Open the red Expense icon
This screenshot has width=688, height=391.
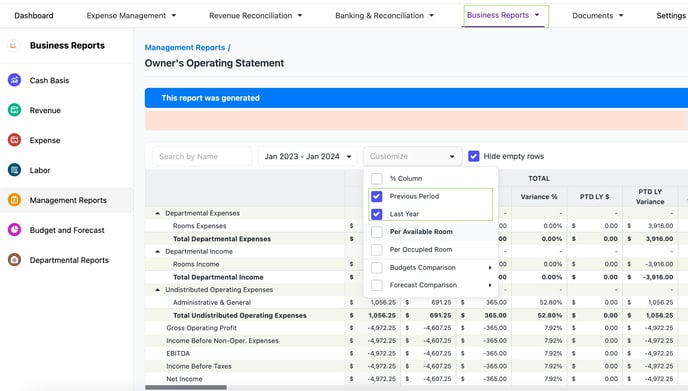(14, 140)
